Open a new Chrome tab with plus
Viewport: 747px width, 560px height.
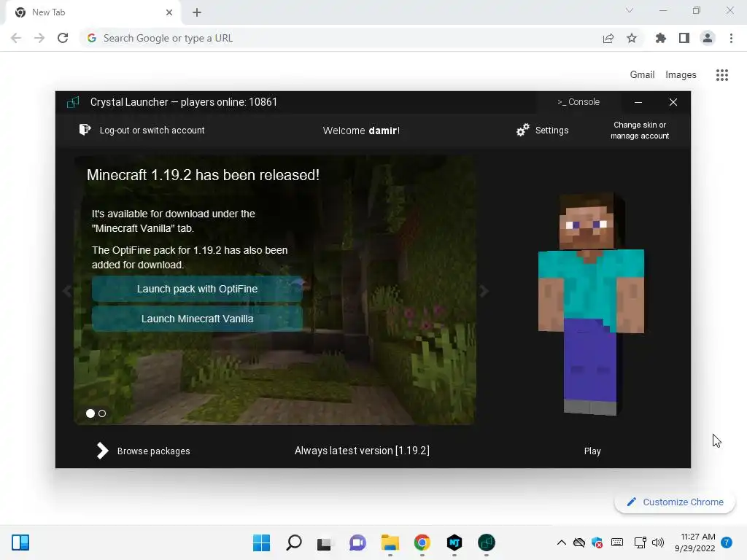coord(197,12)
